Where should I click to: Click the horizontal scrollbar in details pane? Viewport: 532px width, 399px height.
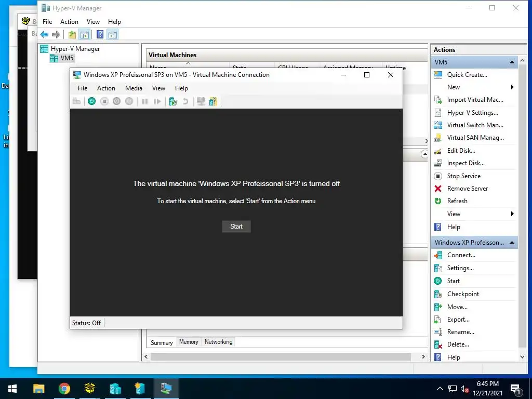[x=281, y=356]
